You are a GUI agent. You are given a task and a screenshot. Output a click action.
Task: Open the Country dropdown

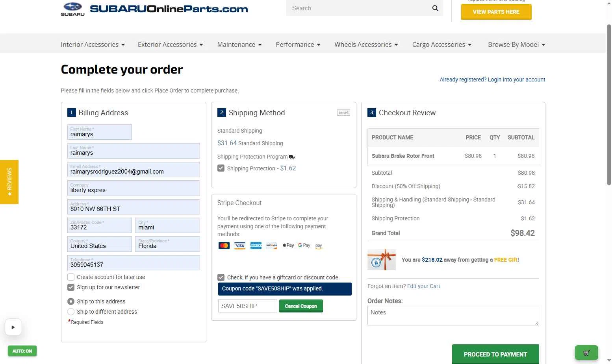[x=100, y=244]
